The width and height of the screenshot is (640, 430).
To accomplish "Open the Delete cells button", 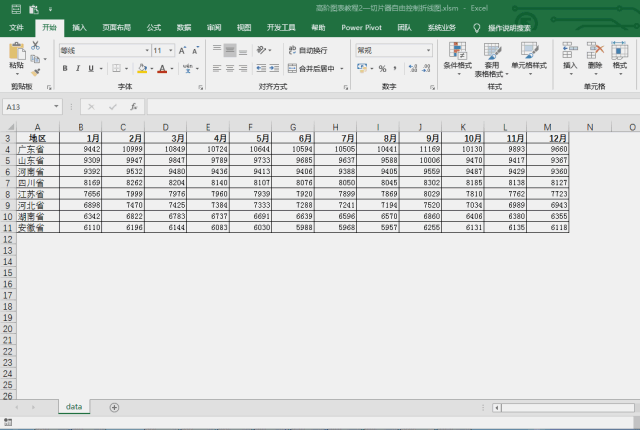I will 595,58.
